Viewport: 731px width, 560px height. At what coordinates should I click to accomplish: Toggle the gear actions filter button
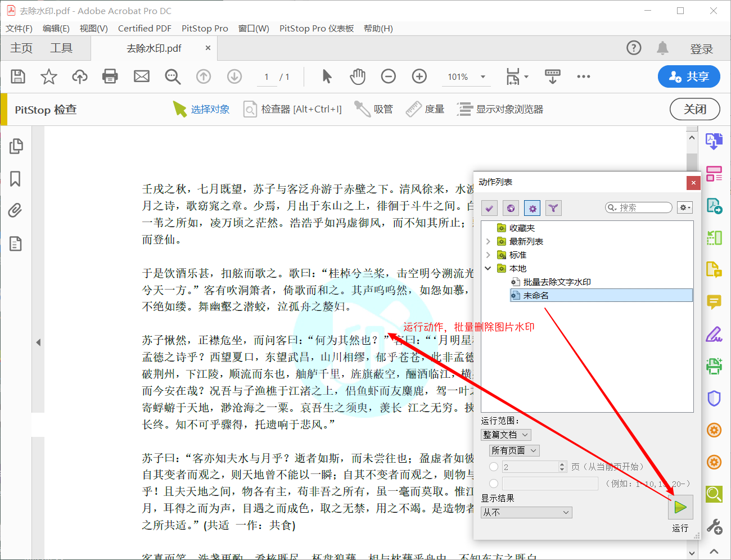pos(532,208)
